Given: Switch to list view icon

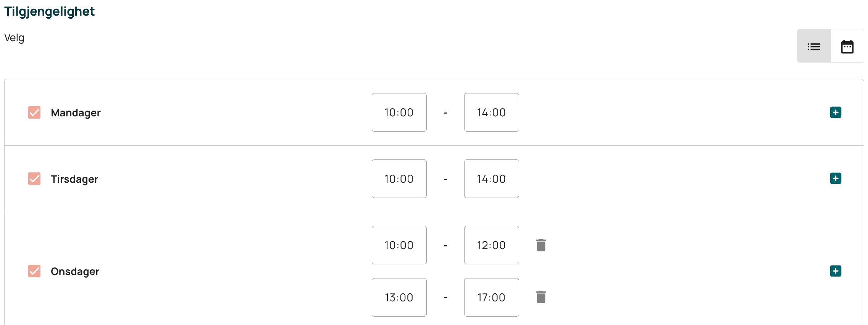Looking at the screenshot, I should 814,46.
